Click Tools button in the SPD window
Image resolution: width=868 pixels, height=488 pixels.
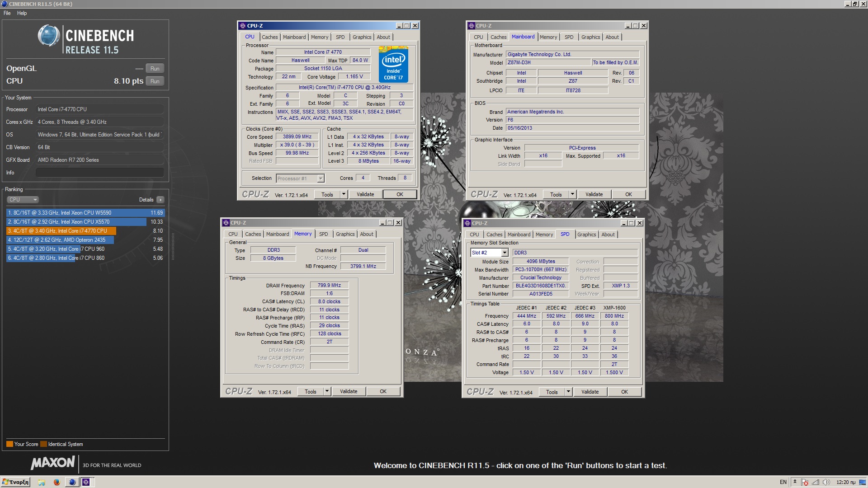click(552, 392)
